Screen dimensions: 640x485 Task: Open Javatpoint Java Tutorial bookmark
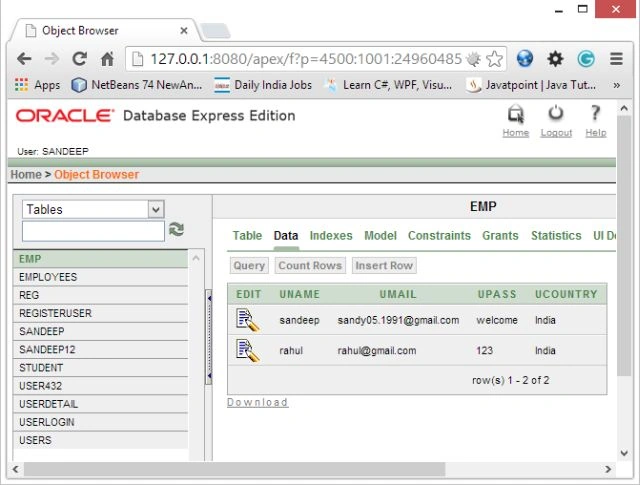531,85
